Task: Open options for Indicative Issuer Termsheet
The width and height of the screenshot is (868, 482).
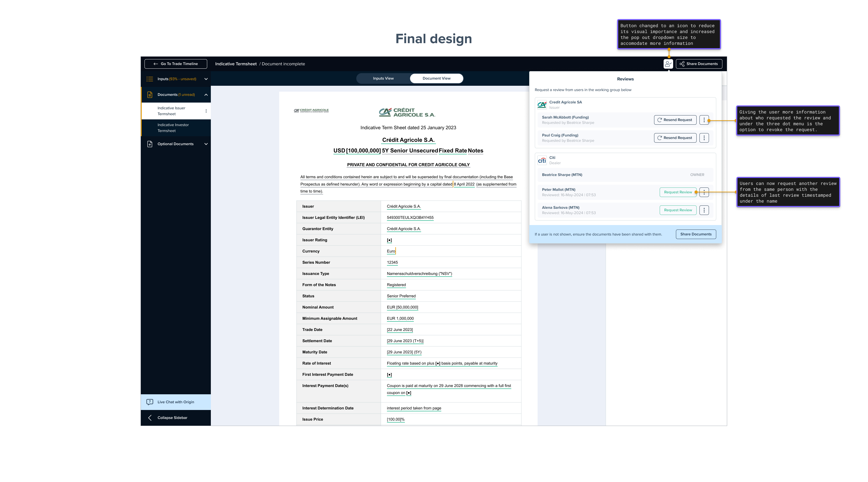Action: click(206, 111)
